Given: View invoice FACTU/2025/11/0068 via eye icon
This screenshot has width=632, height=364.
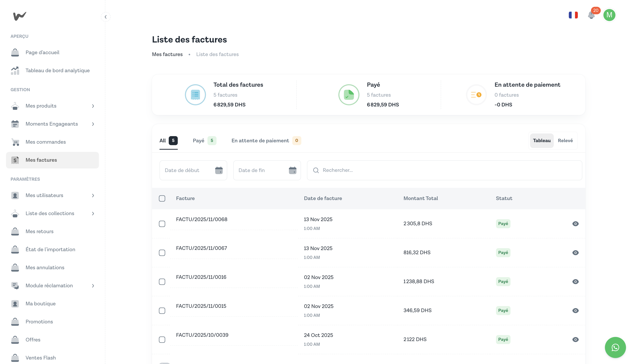Looking at the screenshot, I should [x=575, y=224].
